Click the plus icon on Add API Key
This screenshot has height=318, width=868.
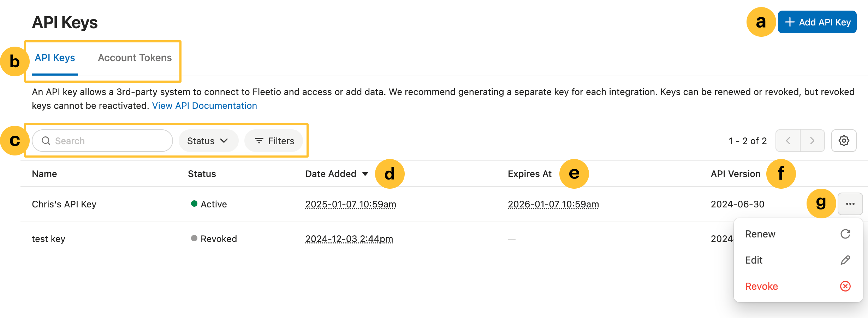(790, 22)
